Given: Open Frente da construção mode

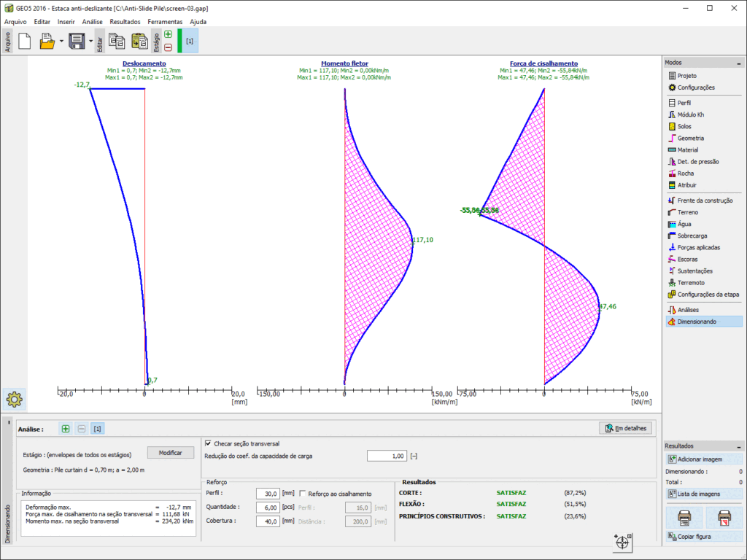Looking at the screenshot, I should (704, 201).
